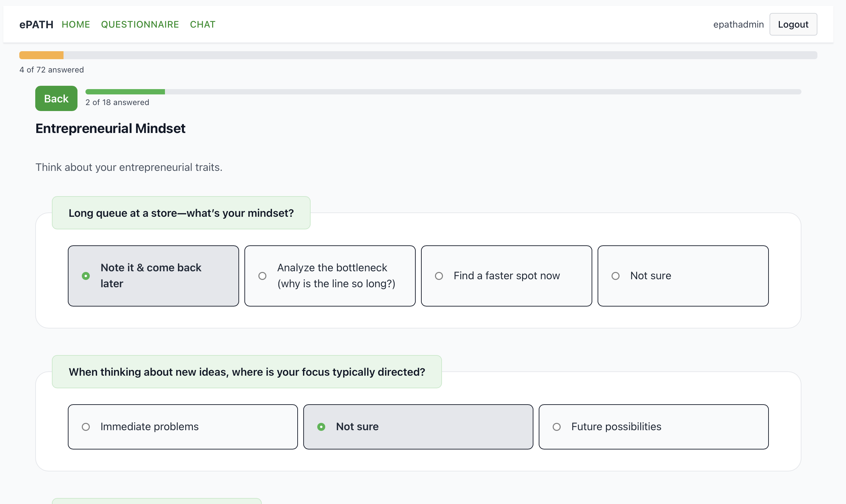Screen dimensions: 846x504
Task: Select 'Not sure' for the queue question
Action: pos(683,276)
